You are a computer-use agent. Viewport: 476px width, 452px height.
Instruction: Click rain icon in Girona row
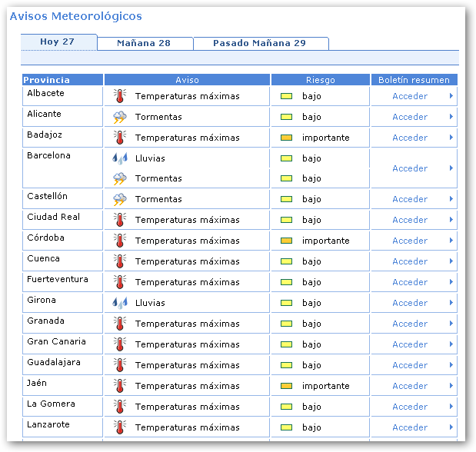pyautogui.click(x=120, y=303)
